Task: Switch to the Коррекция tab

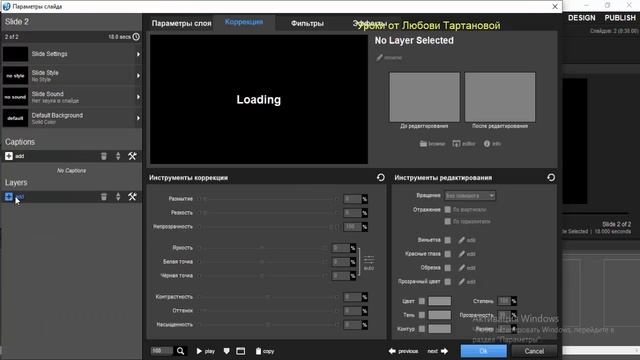Action: point(244,22)
